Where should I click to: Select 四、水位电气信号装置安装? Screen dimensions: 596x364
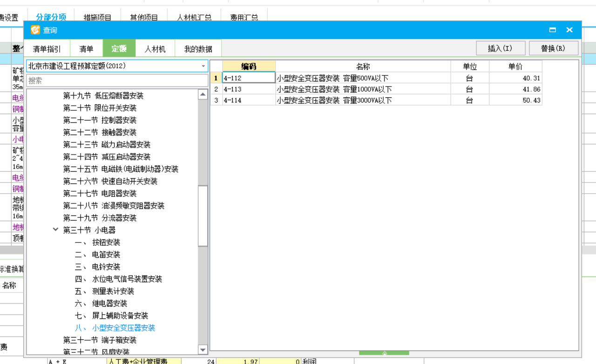pos(119,279)
